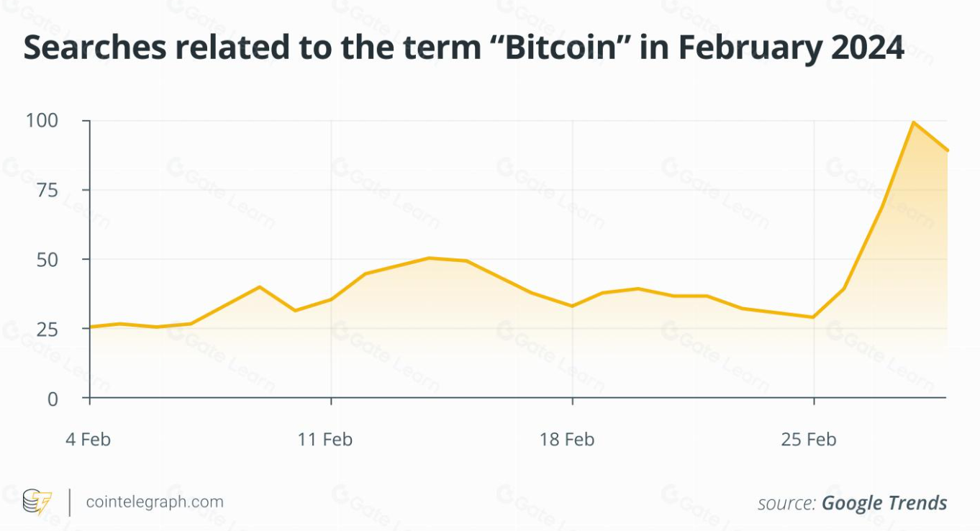Click the x-axis tick mark above 25 Feb
This screenshot has height=531, width=980.
pos(814,401)
